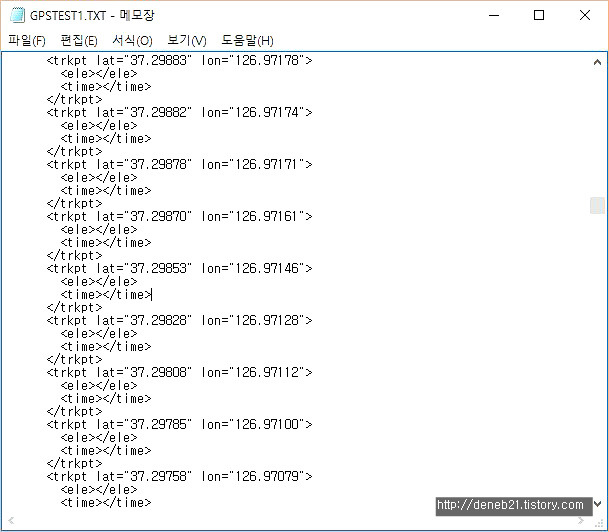Click line with lat="37.29758" lon="126.97079"

[179, 477]
